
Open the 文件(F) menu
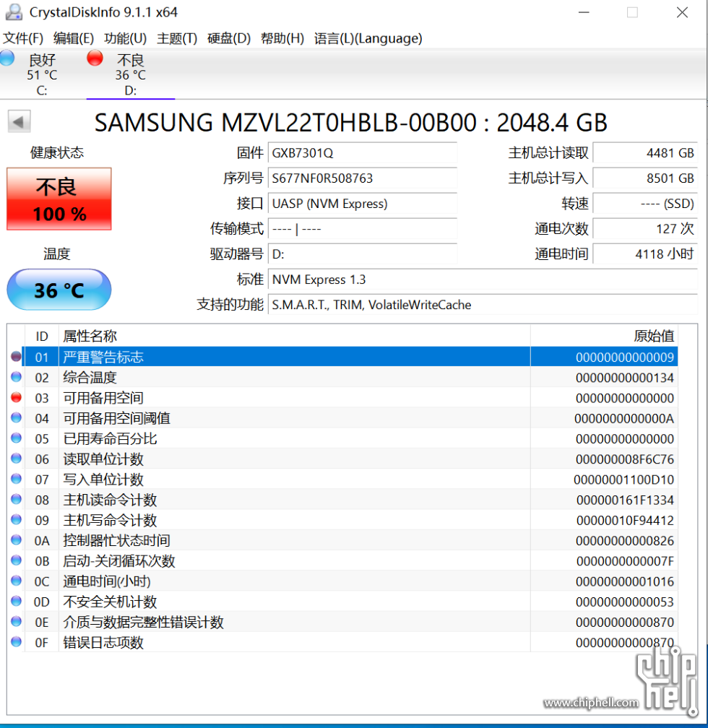(23, 38)
